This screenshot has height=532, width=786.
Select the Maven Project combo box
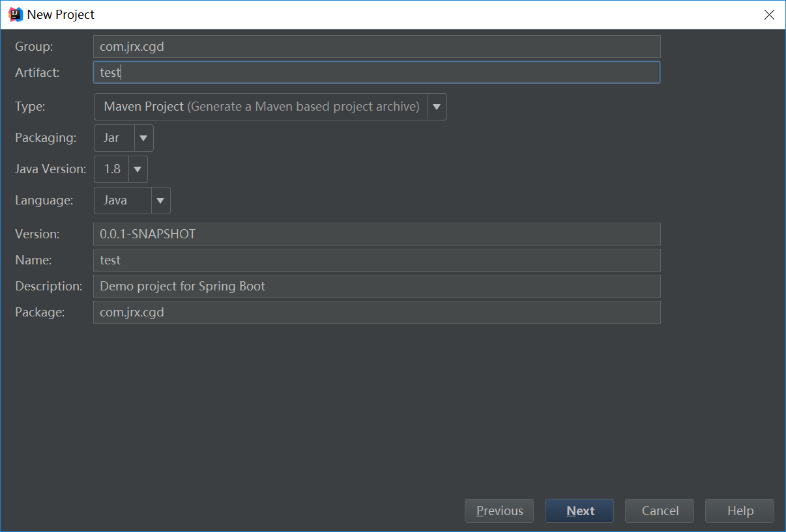[x=261, y=107]
